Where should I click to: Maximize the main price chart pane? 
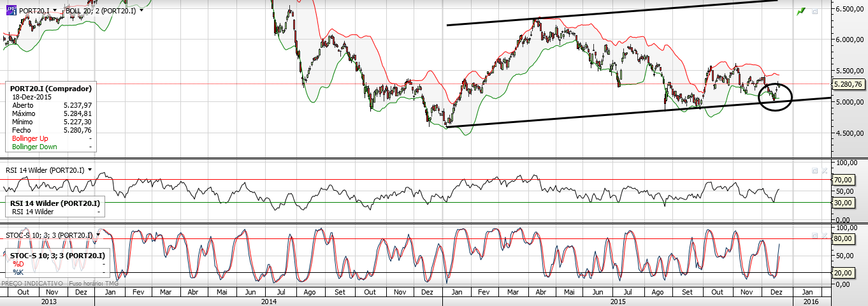click(x=814, y=11)
